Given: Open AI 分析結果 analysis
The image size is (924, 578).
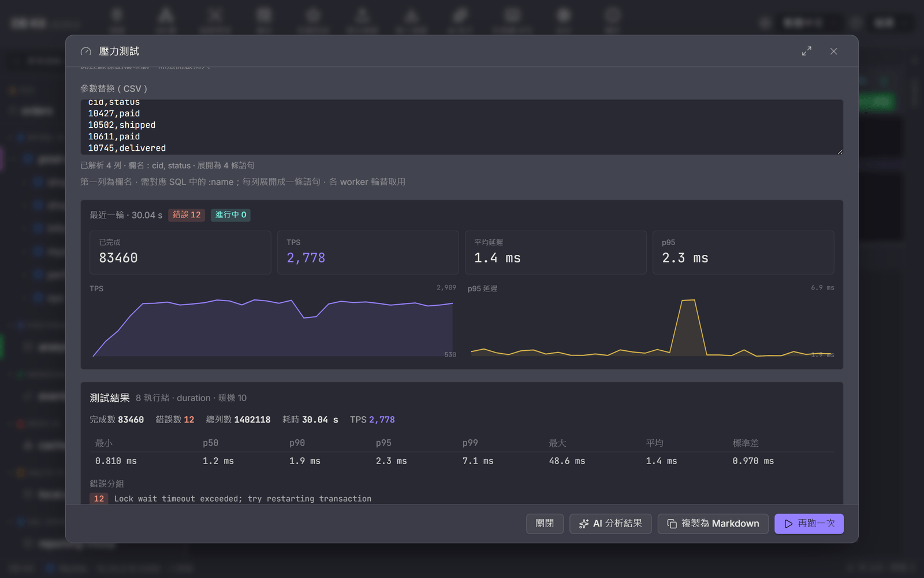Looking at the screenshot, I should 610,524.
